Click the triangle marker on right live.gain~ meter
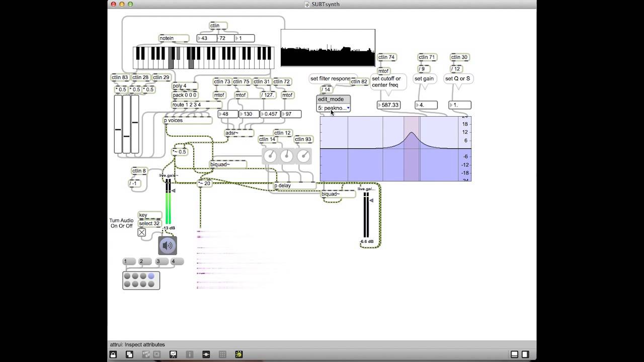This screenshot has width=644, height=362. coord(371,201)
